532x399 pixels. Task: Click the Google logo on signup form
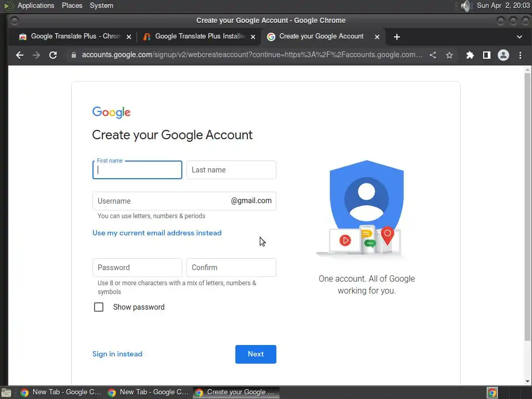pyautogui.click(x=111, y=112)
